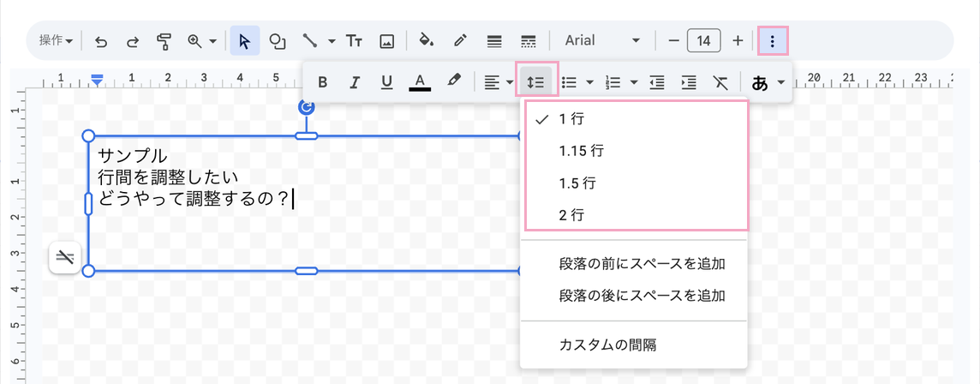This screenshot has width=980, height=384.
Task: Toggle italic formatting
Action: pos(355,82)
